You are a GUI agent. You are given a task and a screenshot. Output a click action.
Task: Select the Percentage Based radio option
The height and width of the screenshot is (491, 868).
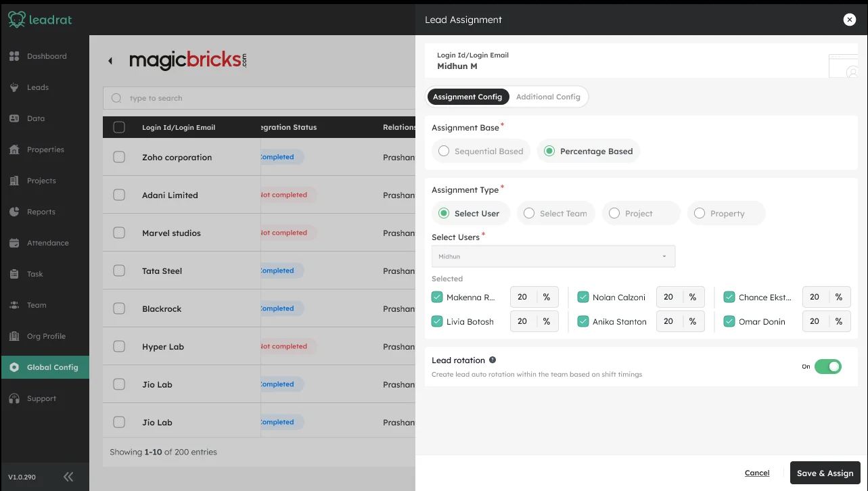coord(589,151)
